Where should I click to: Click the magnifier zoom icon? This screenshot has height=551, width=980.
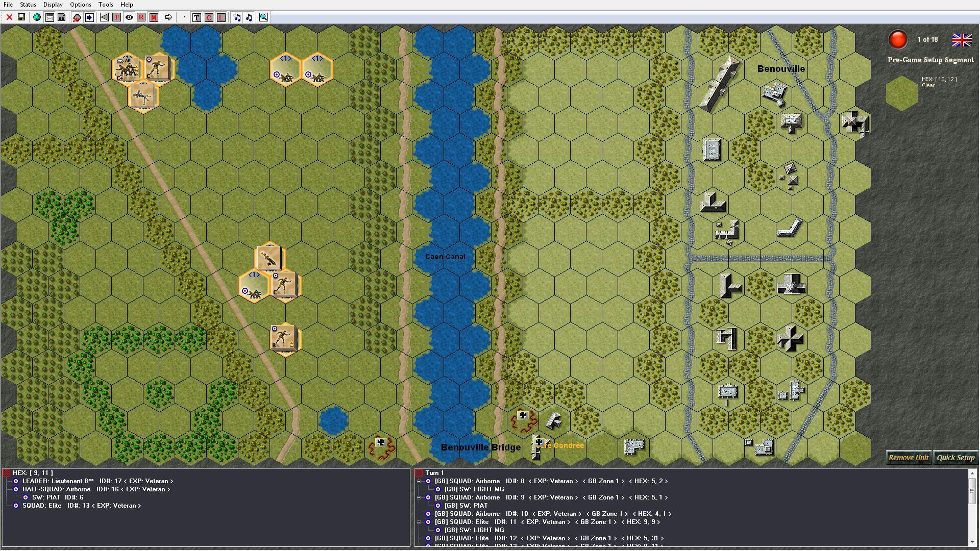click(x=263, y=17)
